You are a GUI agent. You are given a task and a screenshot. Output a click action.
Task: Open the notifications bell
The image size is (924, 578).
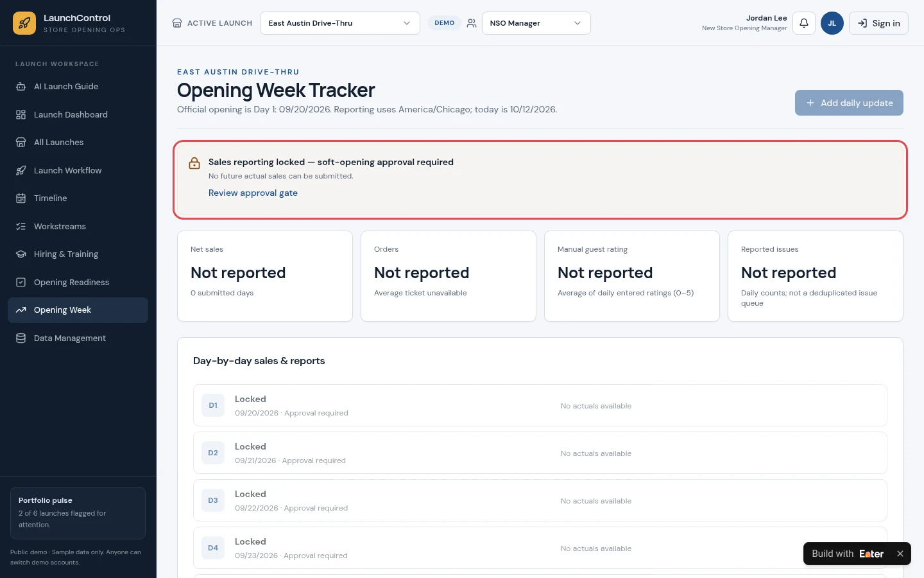click(x=804, y=23)
